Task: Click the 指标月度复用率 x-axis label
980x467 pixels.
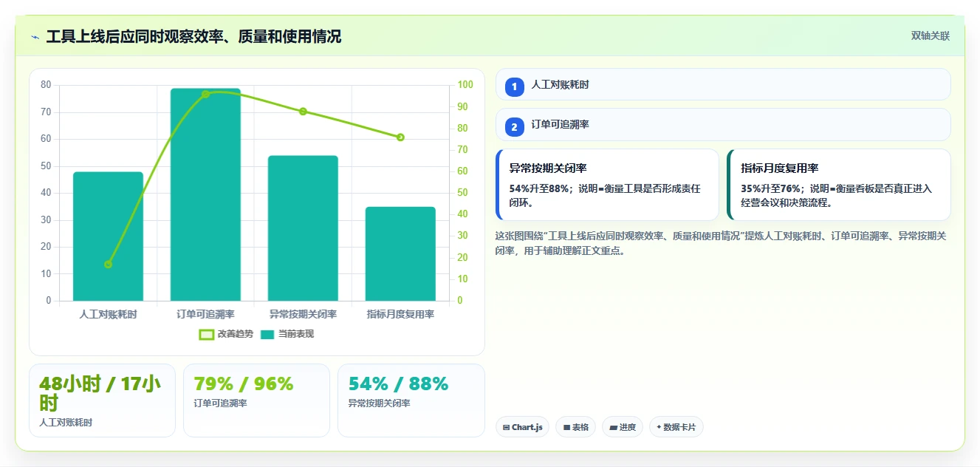Action: pos(400,314)
